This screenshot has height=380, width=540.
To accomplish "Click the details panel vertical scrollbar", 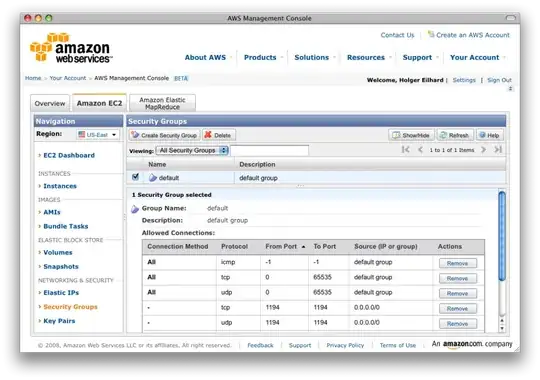I will click(x=502, y=236).
